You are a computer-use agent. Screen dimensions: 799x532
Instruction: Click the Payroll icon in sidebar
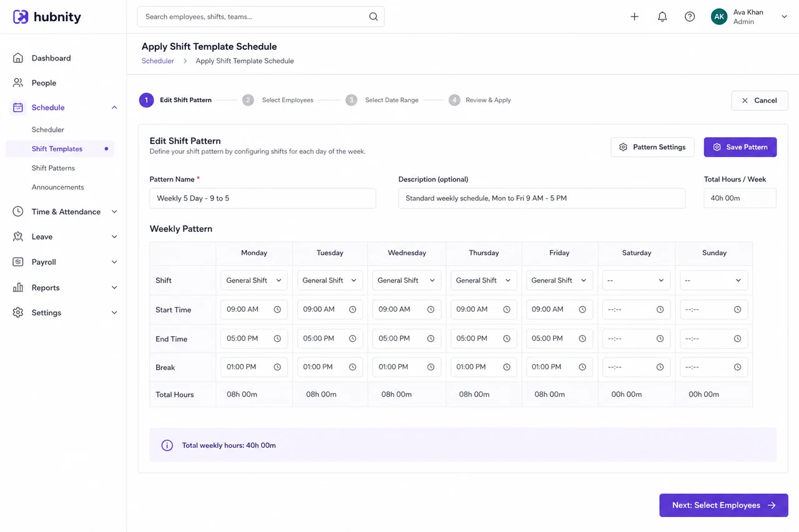point(18,262)
